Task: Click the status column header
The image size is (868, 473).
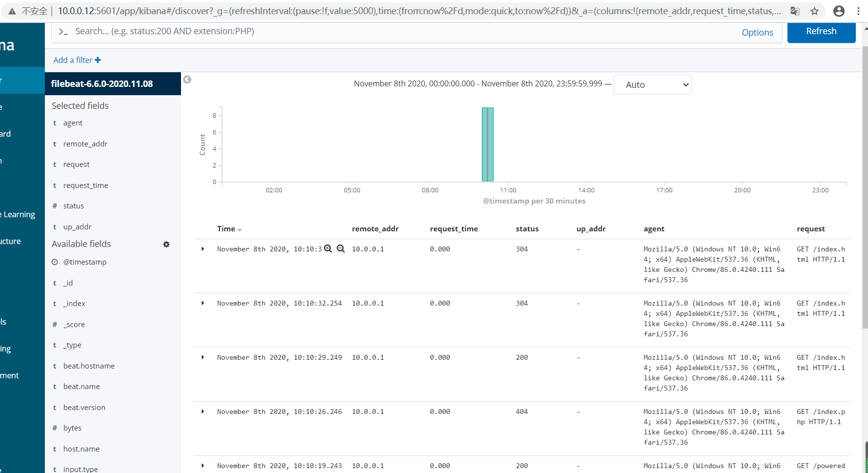Action: (527, 229)
